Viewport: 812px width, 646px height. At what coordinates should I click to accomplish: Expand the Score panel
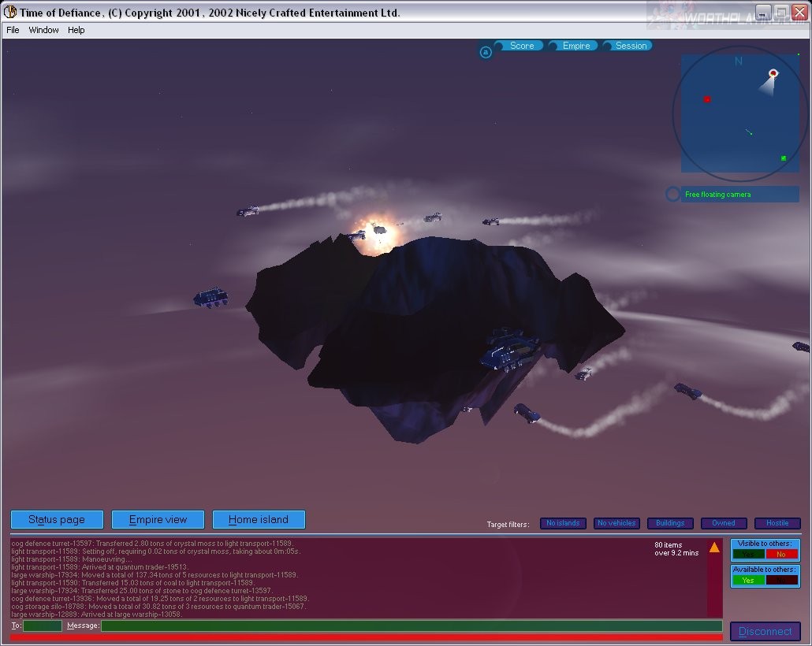pos(521,46)
